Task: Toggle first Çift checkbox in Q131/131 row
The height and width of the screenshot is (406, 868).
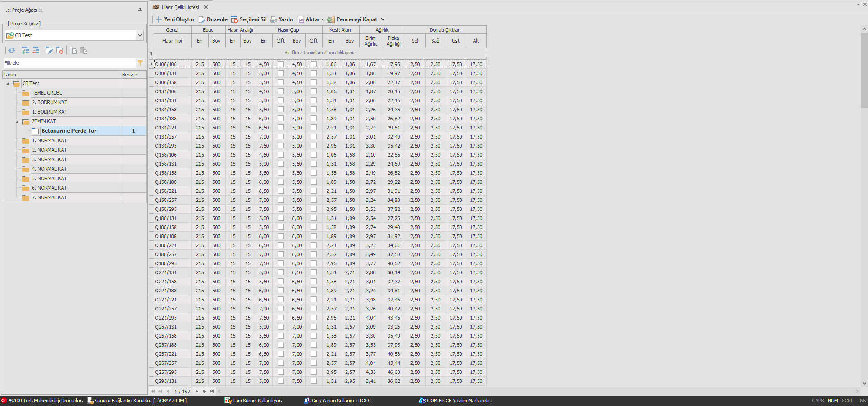Action: (x=280, y=100)
